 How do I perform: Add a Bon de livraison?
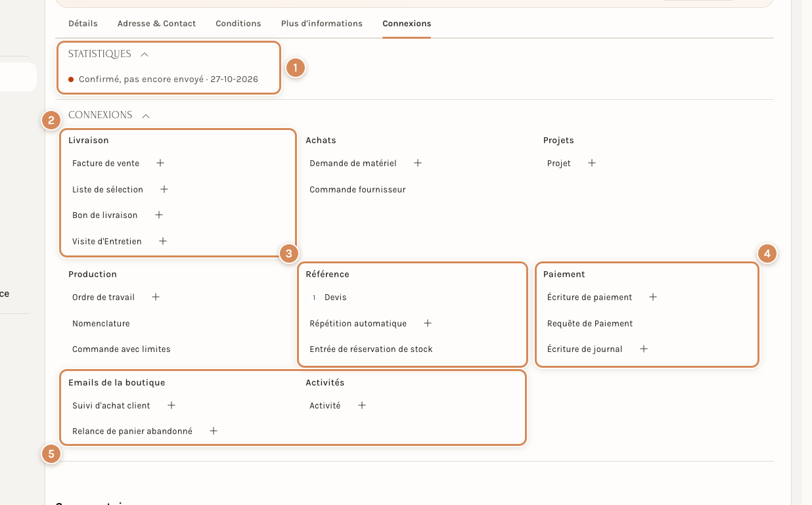click(158, 215)
